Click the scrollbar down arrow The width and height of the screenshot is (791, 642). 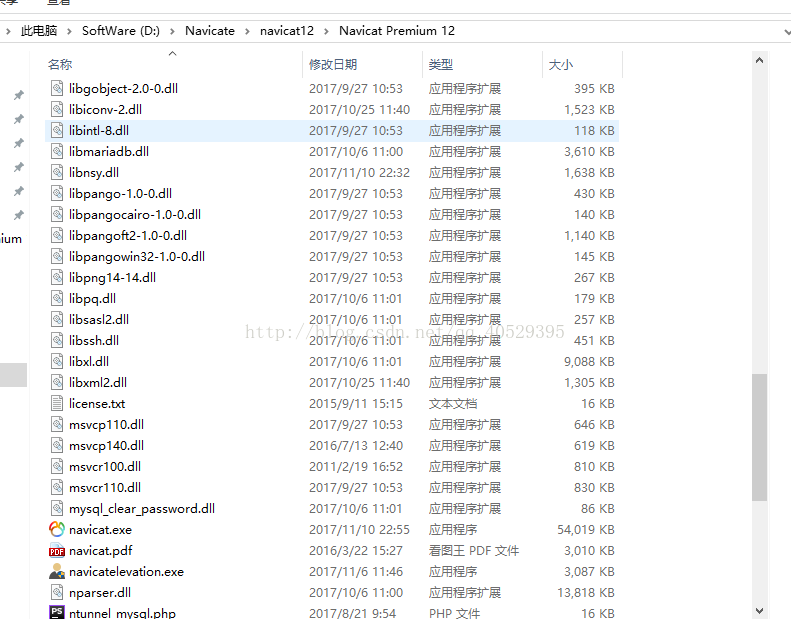tap(759, 611)
